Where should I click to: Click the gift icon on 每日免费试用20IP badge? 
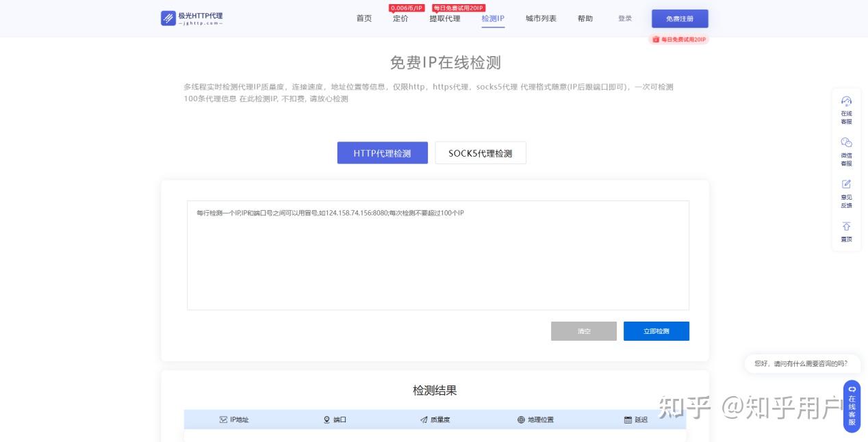(x=655, y=40)
